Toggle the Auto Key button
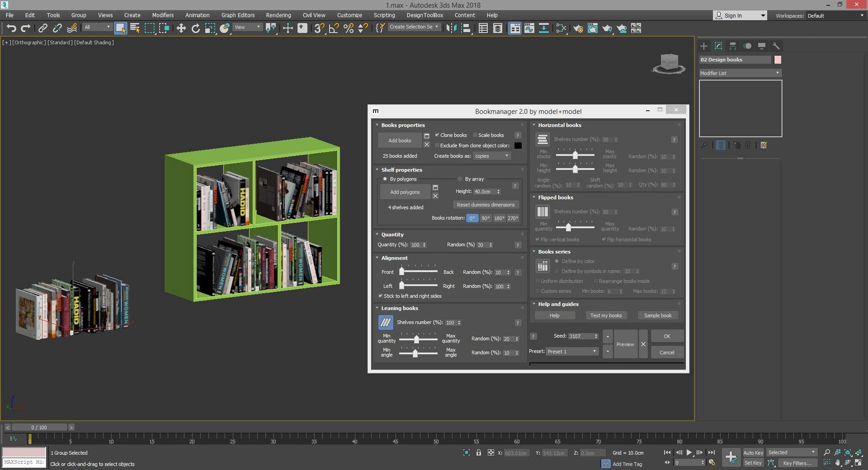Screen dimensions: 868x470 tap(753, 452)
